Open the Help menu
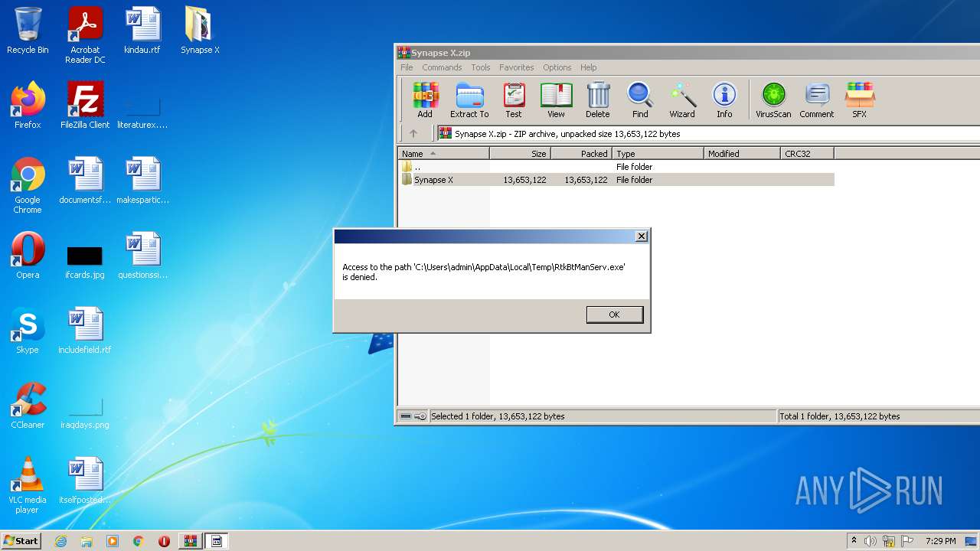The image size is (980, 551). 589,67
